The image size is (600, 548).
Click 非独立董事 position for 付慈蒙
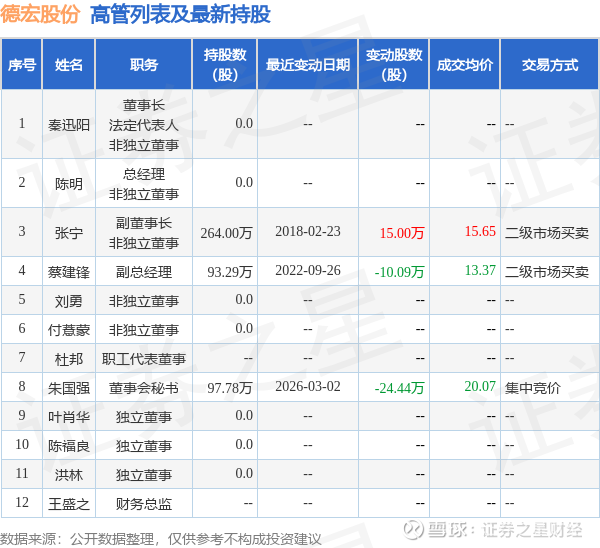[x=143, y=330]
